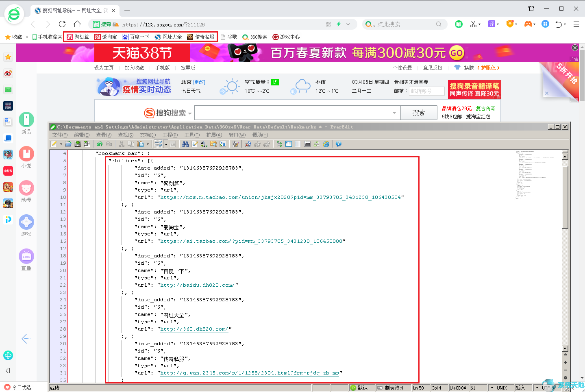Image resolution: width=585 pixels, height=392 pixels.
Task: Click the browser refresh icon
Action: point(62,24)
